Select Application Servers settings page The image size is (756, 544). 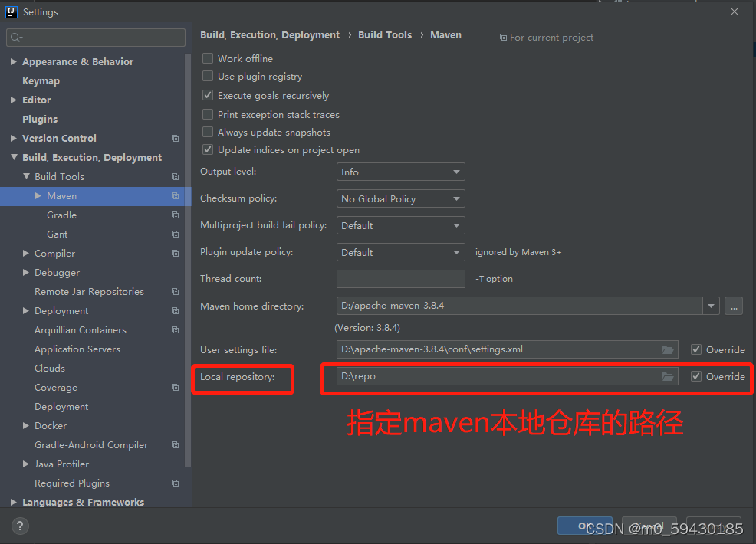pos(77,349)
